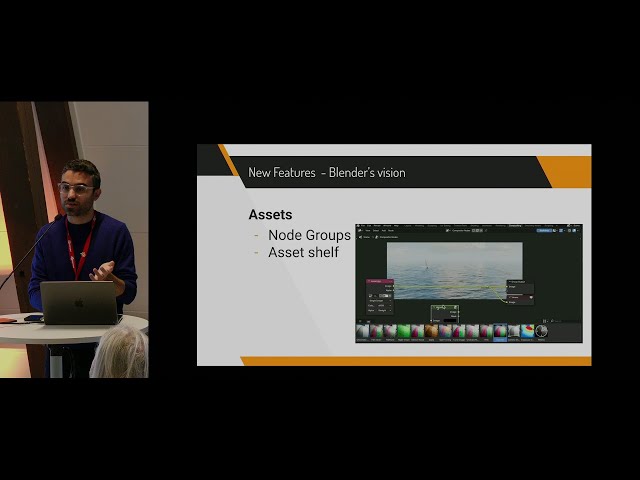Pick the blue heatmap asset thumbnail
The image size is (640, 480).
[528, 331]
